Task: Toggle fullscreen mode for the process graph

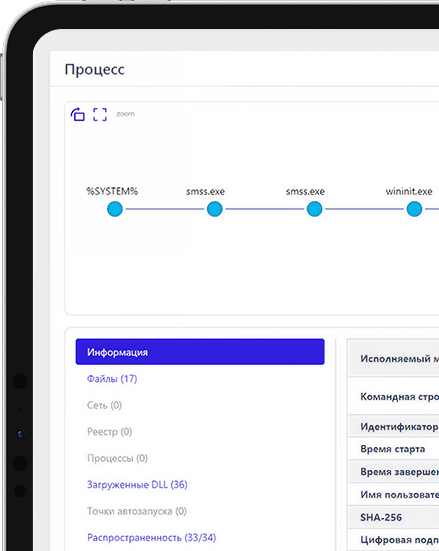Action: pos(100,115)
